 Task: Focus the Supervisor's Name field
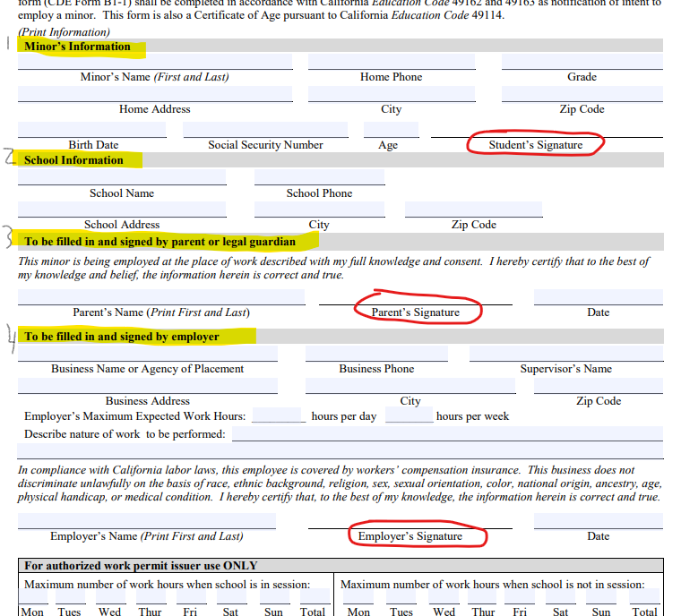point(565,354)
